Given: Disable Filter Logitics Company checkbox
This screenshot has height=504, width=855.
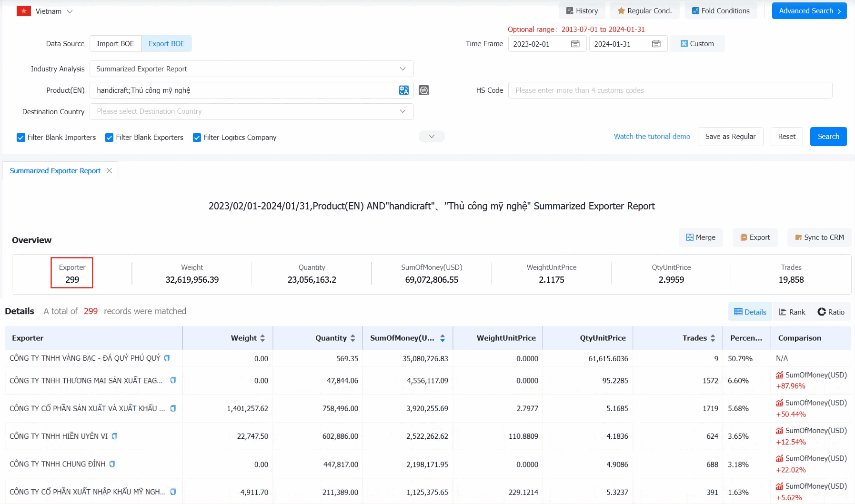Looking at the screenshot, I should tap(197, 138).
